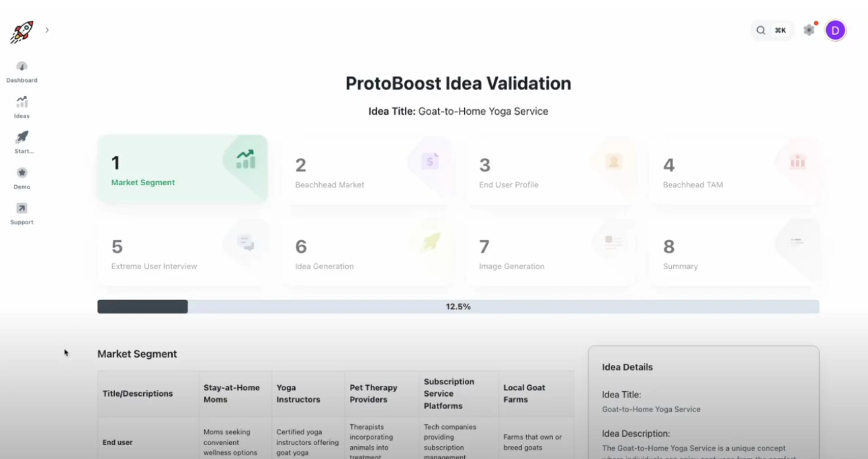The width and height of the screenshot is (868, 459).
Task: Select the Market Segment step
Action: [x=182, y=169]
